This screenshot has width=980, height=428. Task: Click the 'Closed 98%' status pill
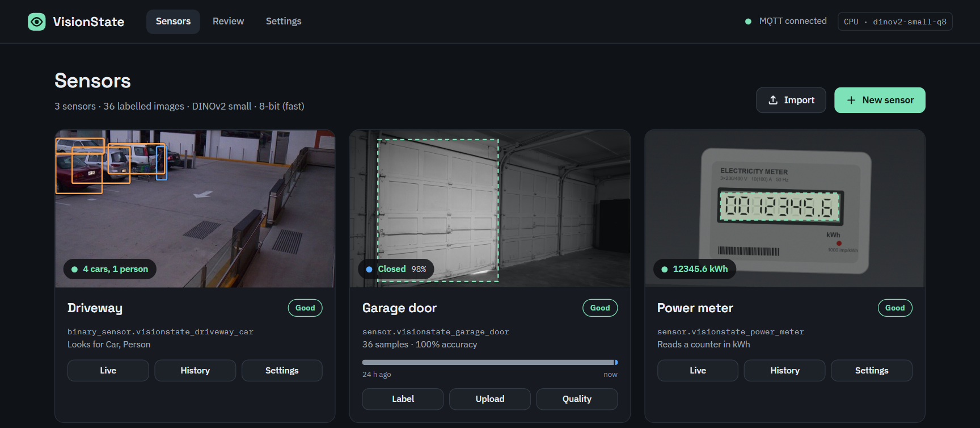(x=396, y=269)
